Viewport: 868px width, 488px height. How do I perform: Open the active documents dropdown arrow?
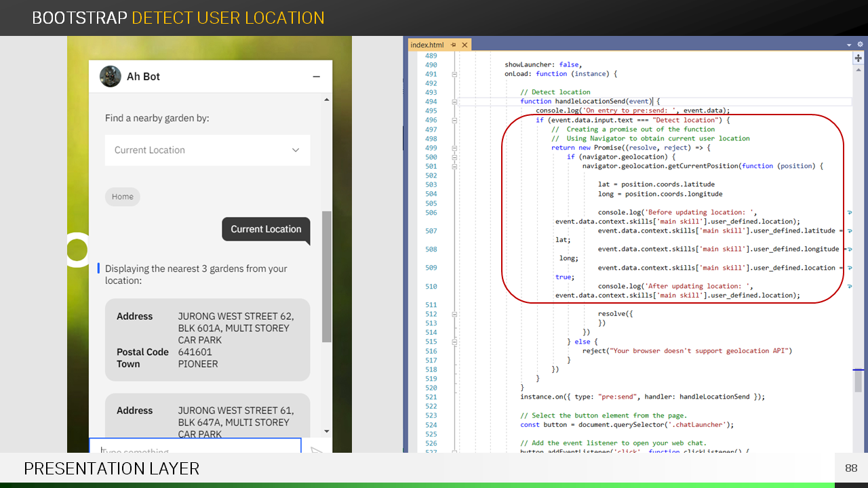(x=849, y=45)
